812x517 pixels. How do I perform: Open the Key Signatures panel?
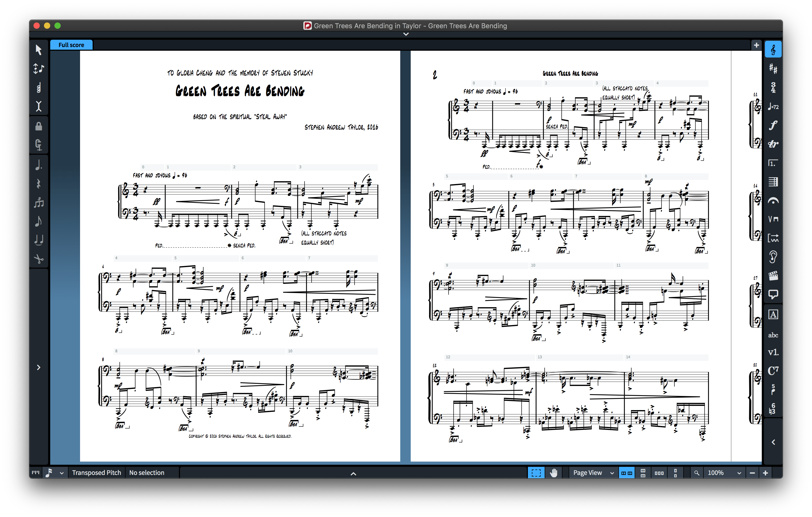(x=773, y=69)
